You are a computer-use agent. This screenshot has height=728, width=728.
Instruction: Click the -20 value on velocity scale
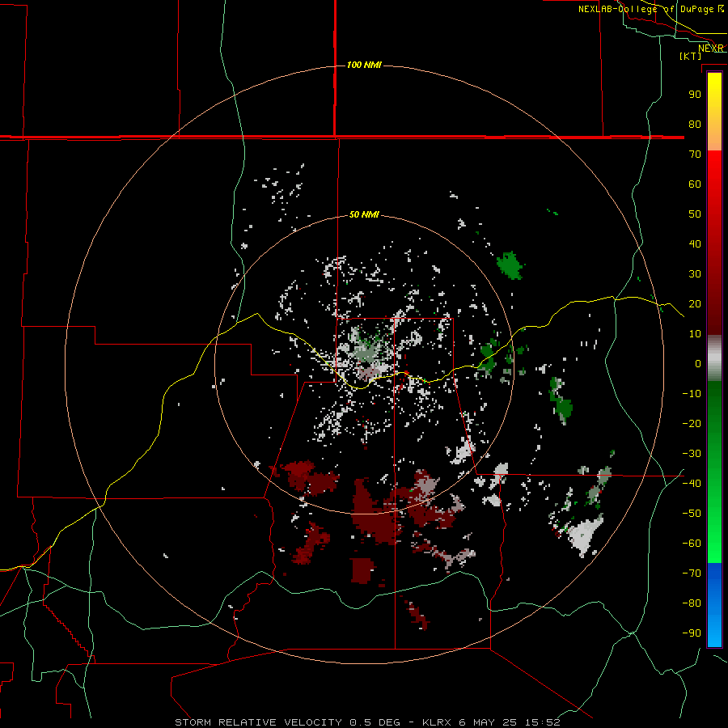click(692, 423)
